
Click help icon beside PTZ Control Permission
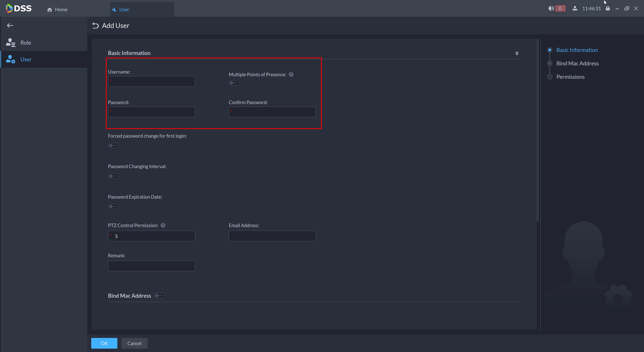(163, 225)
